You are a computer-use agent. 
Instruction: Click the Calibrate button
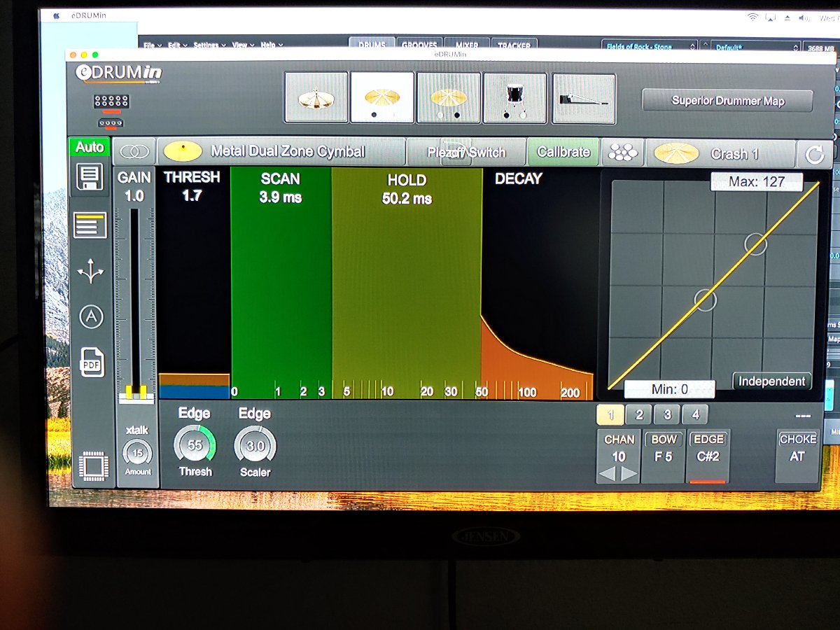point(563,152)
